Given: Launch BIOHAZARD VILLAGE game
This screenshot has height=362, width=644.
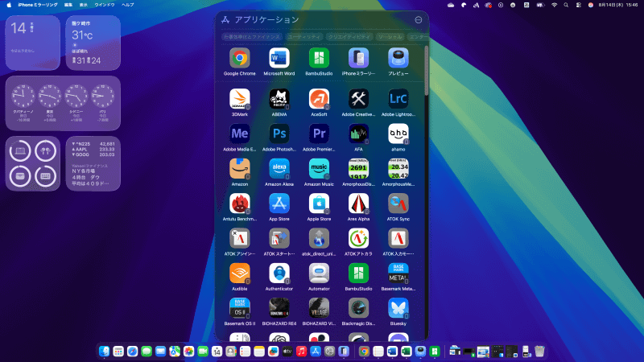Looking at the screenshot, I should (x=319, y=308).
